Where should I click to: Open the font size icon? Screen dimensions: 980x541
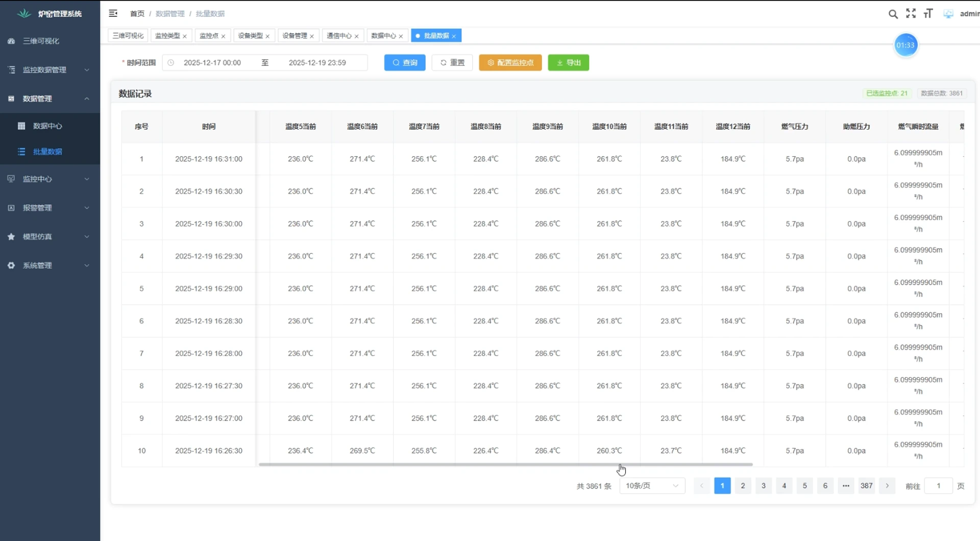coord(928,13)
